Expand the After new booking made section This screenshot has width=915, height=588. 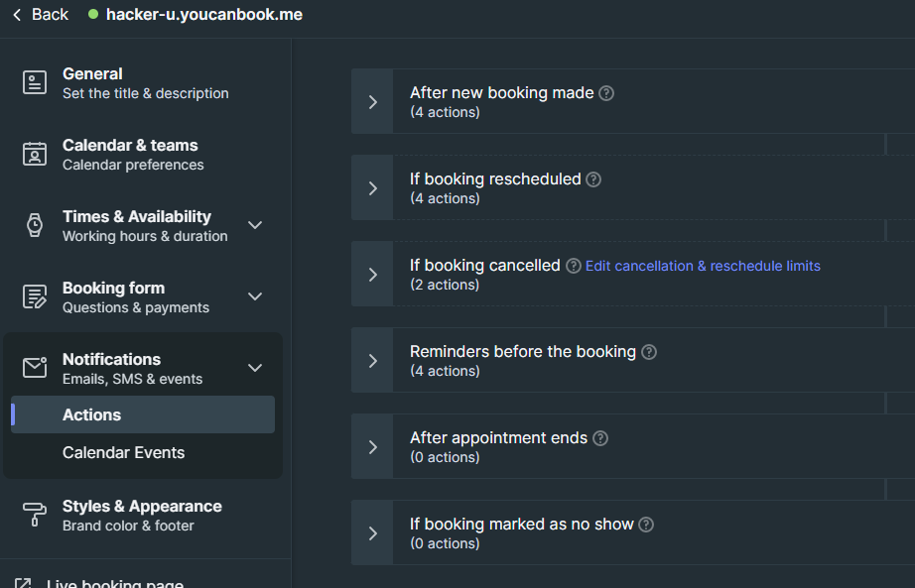(x=373, y=101)
